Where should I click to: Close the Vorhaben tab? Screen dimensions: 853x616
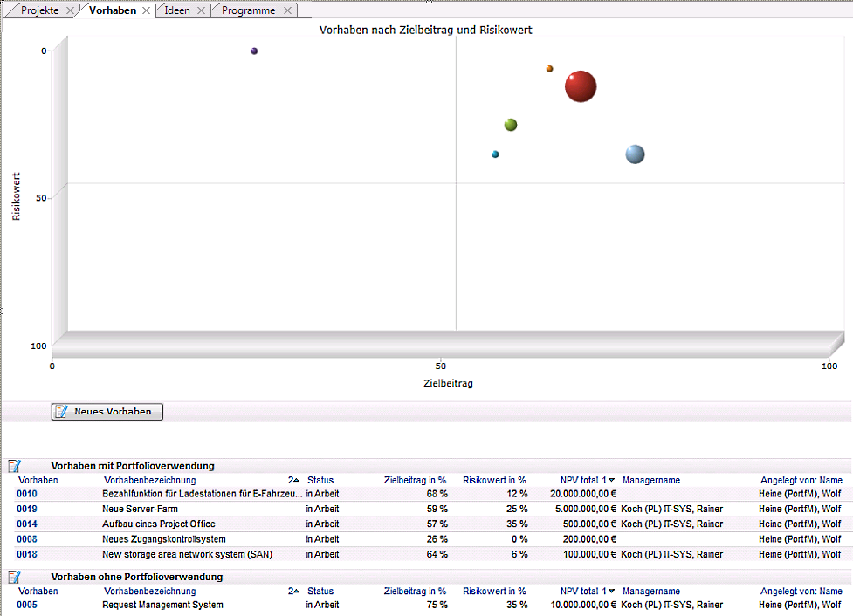[x=147, y=11]
